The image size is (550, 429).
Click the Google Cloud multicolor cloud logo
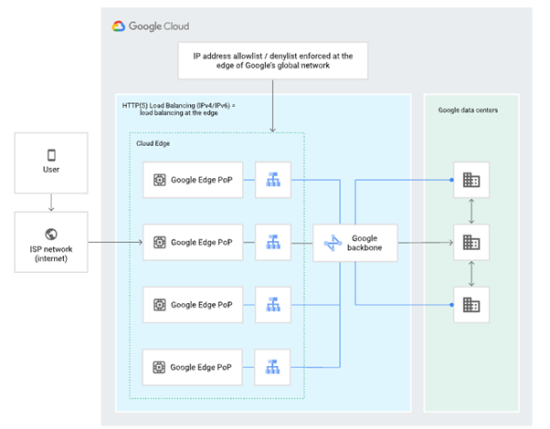tap(118, 26)
